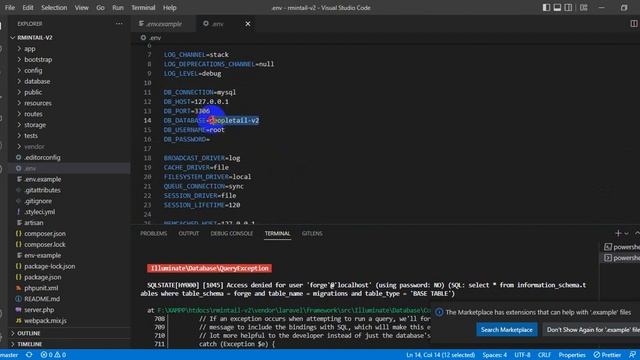Toggle primary side bar layout icon
The image size is (640, 360).
point(546,8)
